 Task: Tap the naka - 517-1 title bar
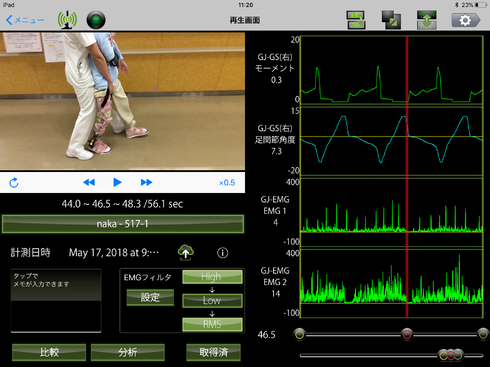[x=123, y=224]
